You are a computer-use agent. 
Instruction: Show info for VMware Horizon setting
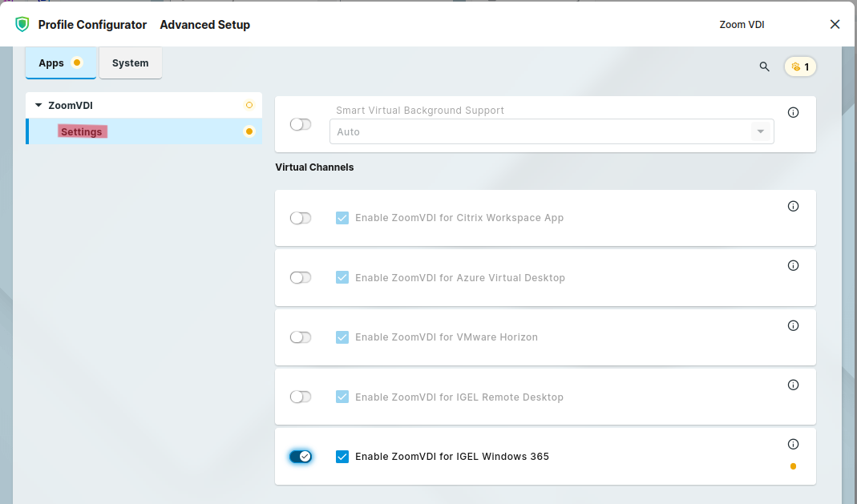793,325
